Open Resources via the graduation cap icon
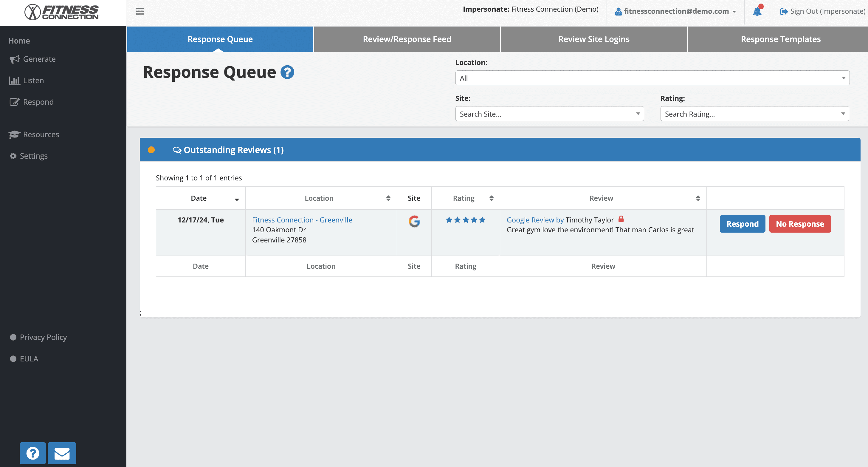Viewport: 868px width, 467px height. (x=14, y=134)
